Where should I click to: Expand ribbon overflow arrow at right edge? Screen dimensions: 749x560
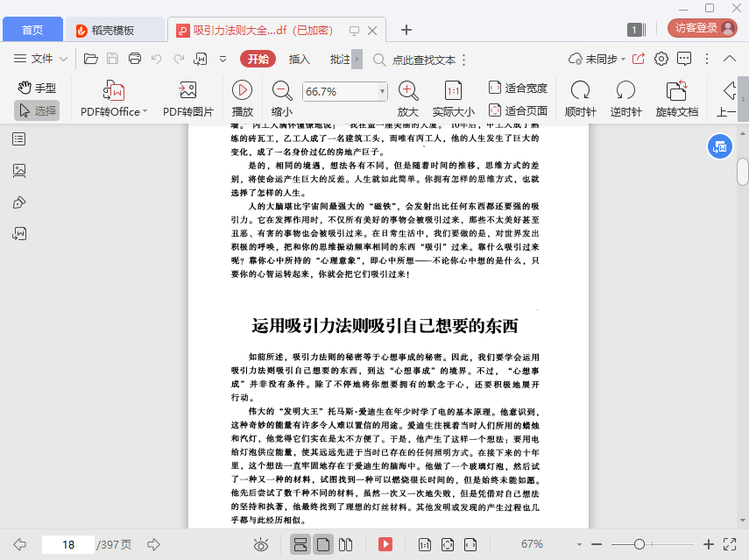point(743,99)
